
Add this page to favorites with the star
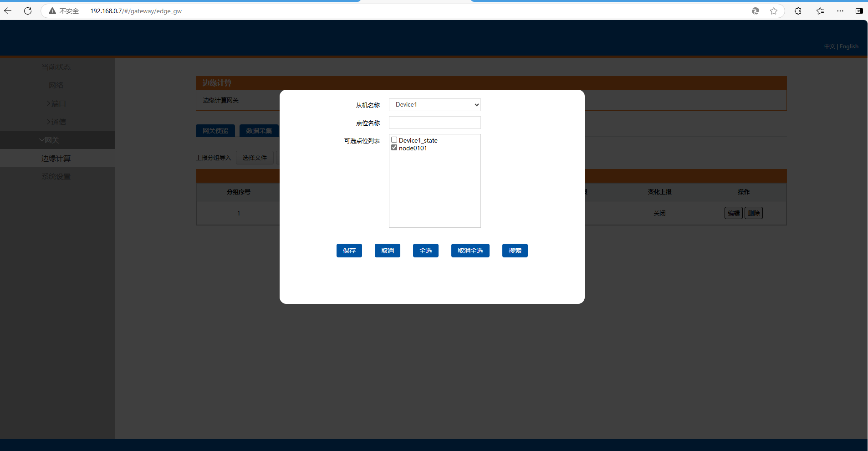click(x=774, y=11)
